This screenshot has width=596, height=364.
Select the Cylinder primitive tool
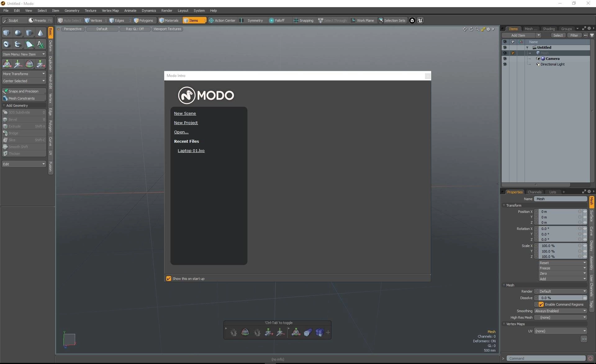[x=29, y=33]
